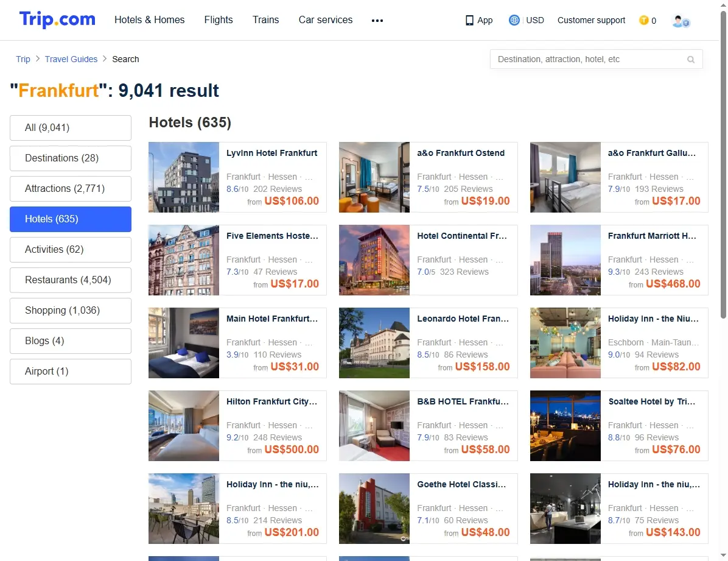Image resolution: width=728 pixels, height=561 pixels.
Task: Open Goethe Hotel Classic photo
Action: [374, 509]
